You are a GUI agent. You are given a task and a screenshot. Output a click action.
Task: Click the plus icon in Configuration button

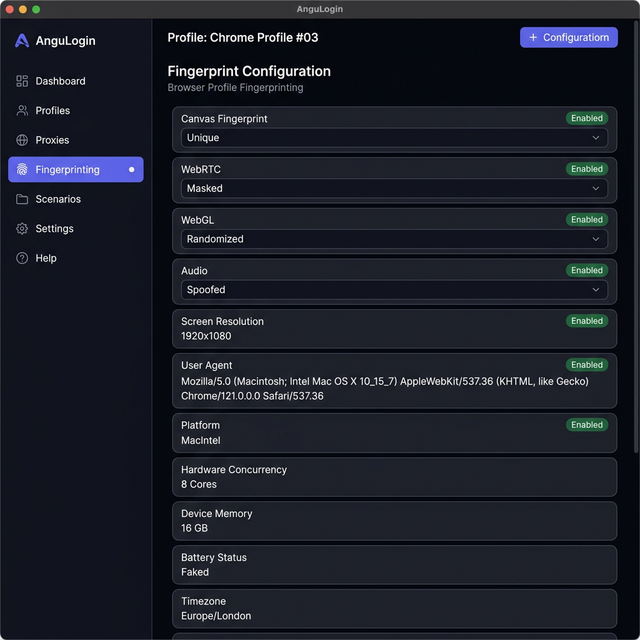tap(533, 38)
